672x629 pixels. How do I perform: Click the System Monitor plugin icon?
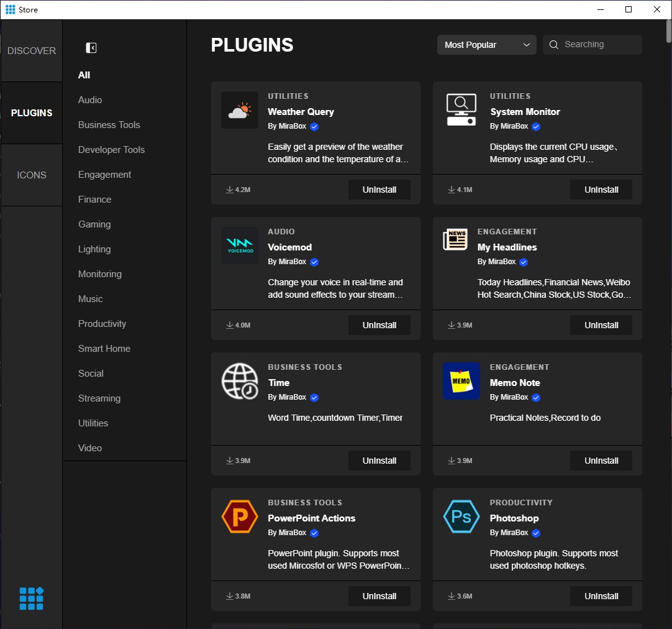461,110
